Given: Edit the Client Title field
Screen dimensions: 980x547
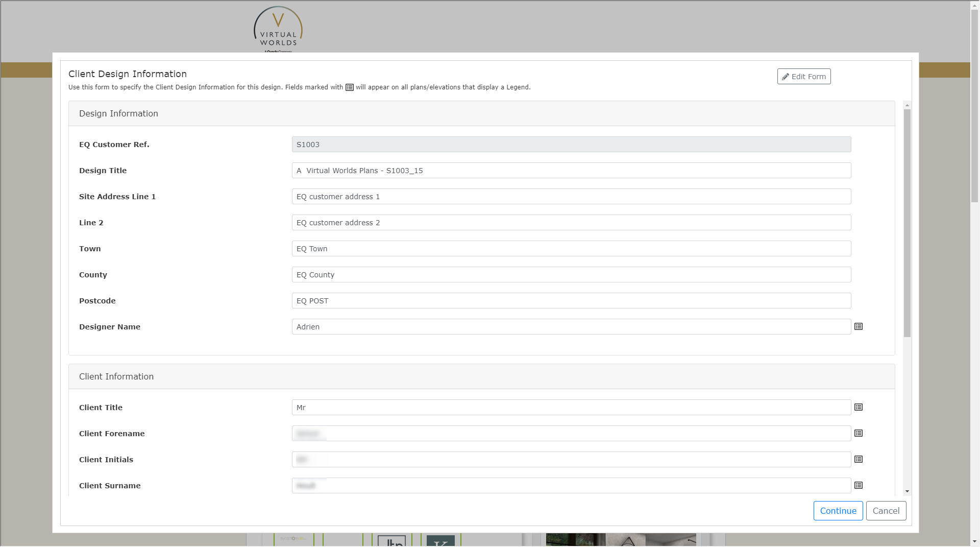Looking at the screenshot, I should click(571, 408).
